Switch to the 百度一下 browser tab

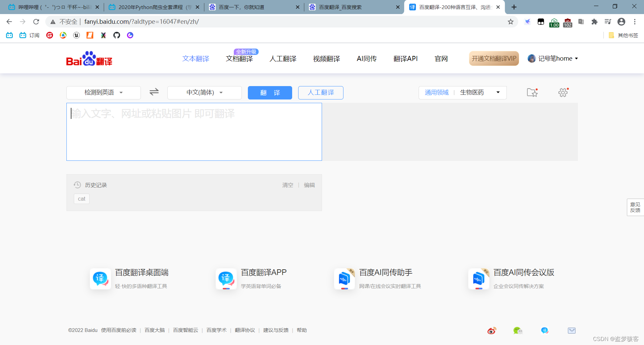253,7
